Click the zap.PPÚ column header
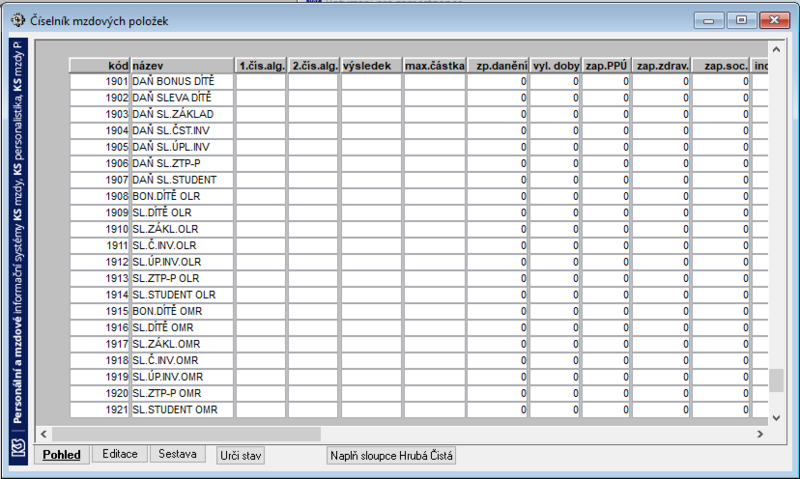The image size is (800, 479). (x=606, y=66)
